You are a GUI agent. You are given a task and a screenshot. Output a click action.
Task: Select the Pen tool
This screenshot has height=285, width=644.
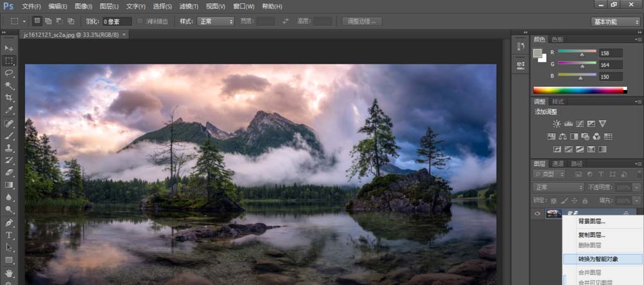(x=9, y=223)
